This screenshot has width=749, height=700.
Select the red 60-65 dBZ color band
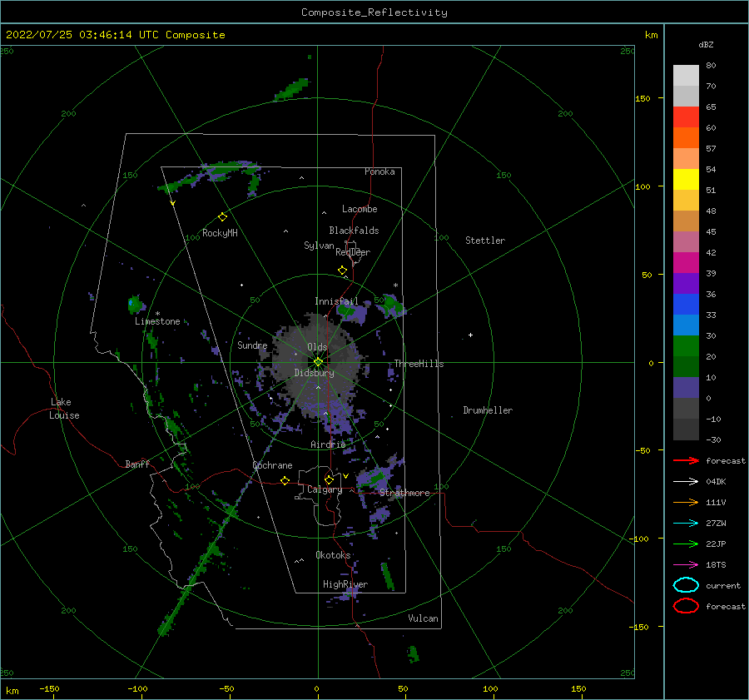686,117
